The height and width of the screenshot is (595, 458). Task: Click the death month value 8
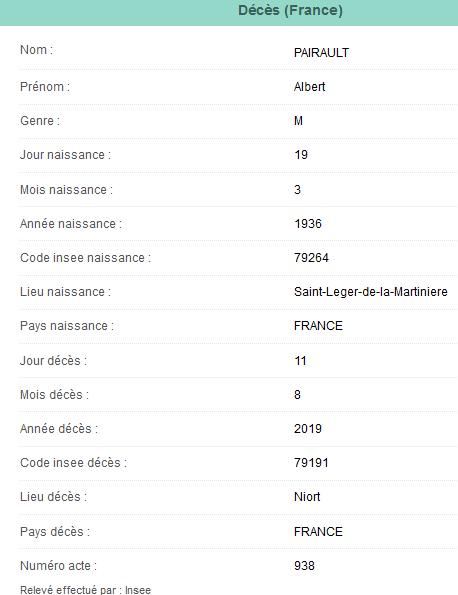tap(297, 395)
